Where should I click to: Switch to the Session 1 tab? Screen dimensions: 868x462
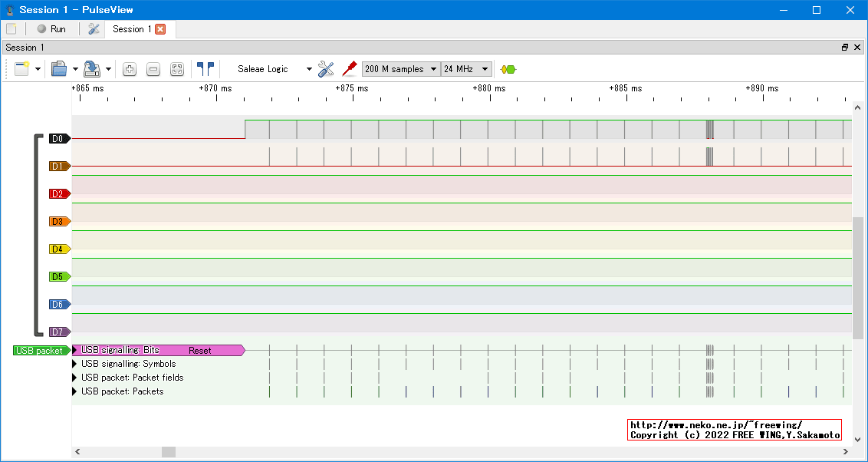(132, 29)
